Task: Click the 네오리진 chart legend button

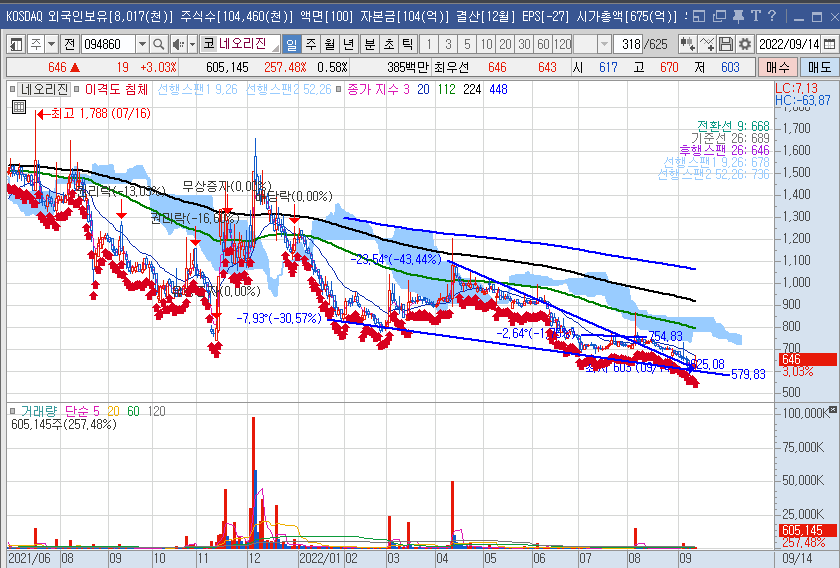Action: click(44, 89)
